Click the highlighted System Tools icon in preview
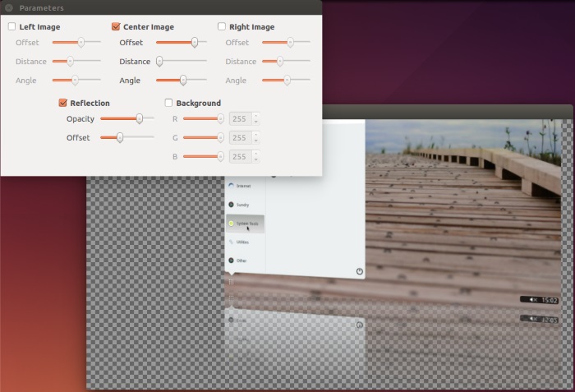The width and height of the screenshot is (575, 392). click(x=232, y=223)
